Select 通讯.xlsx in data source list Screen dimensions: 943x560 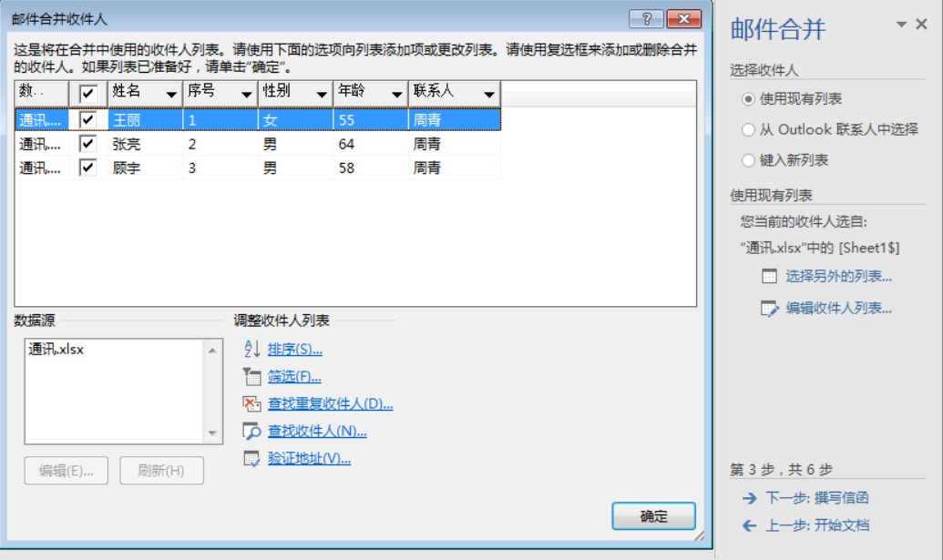point(56,349)
